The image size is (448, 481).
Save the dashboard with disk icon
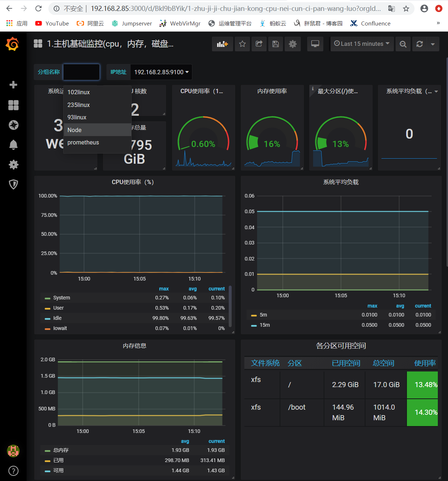276,44
